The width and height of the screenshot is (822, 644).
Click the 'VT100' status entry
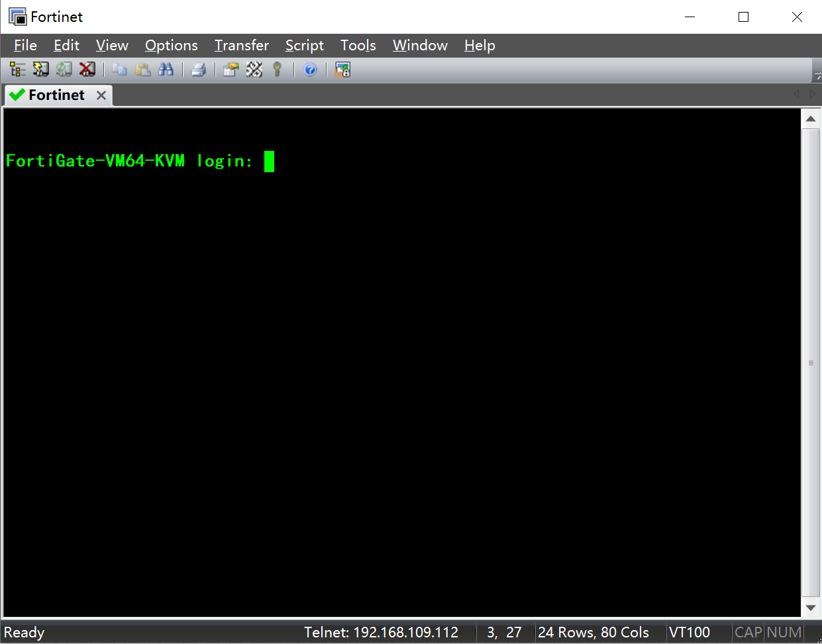click(690, 632)
